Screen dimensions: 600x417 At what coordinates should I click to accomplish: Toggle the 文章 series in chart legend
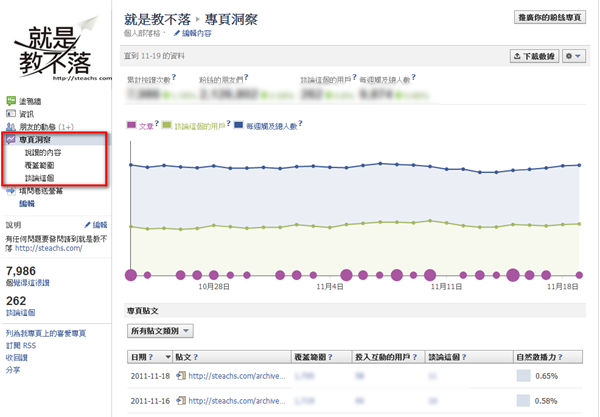pyautogui.click(x=143, y=127)
